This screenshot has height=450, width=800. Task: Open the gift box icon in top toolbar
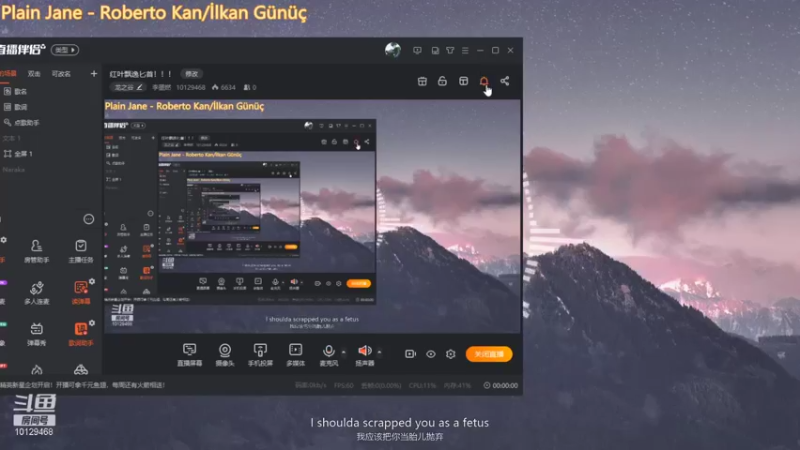422,81
